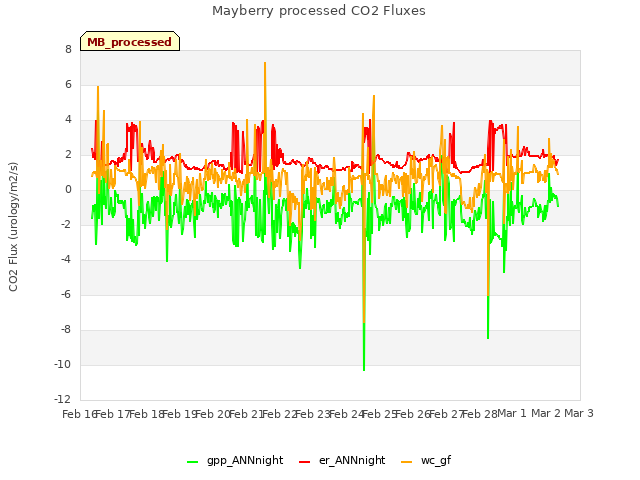Click the chart title Mayberry processed CO2 Fluxes
Screen dimensions: 640x480
click(319, 11)
